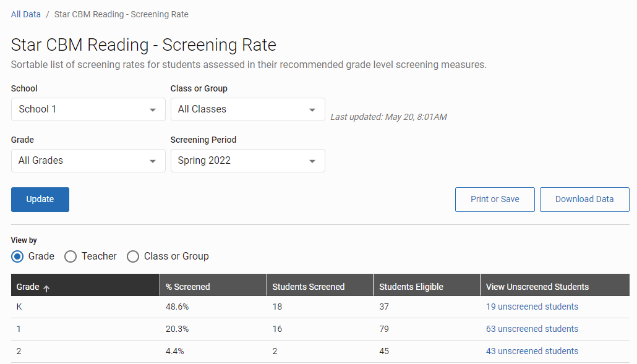Open the All Data breadcrumb link

coord(25,14)
